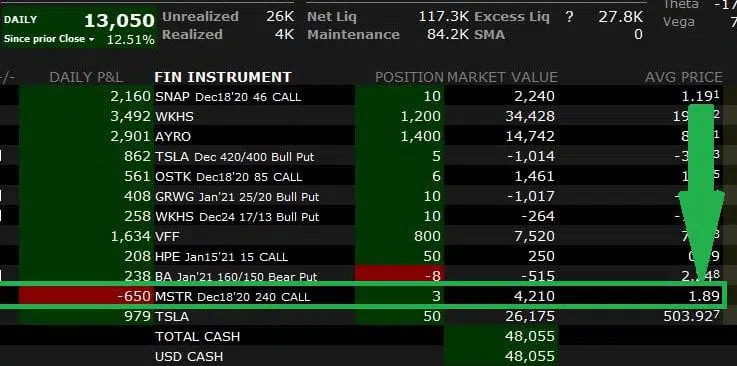Select the WKHS Dec24 17/13 Bull Put row
The image size is (737, 366).
[x=368, y=216]
